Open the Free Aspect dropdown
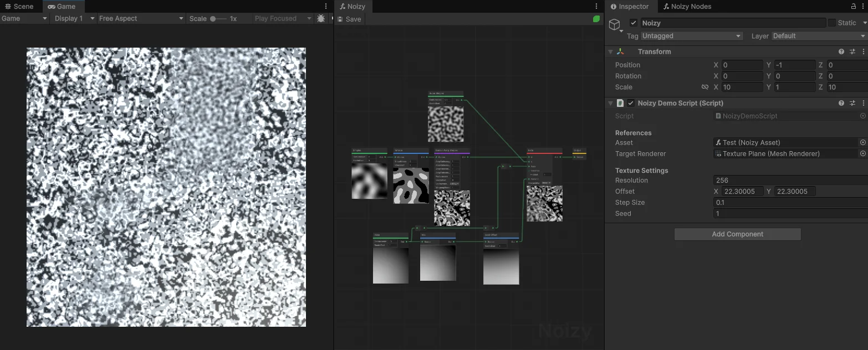This screenshot has width=868, height=350. coord(141,18)
